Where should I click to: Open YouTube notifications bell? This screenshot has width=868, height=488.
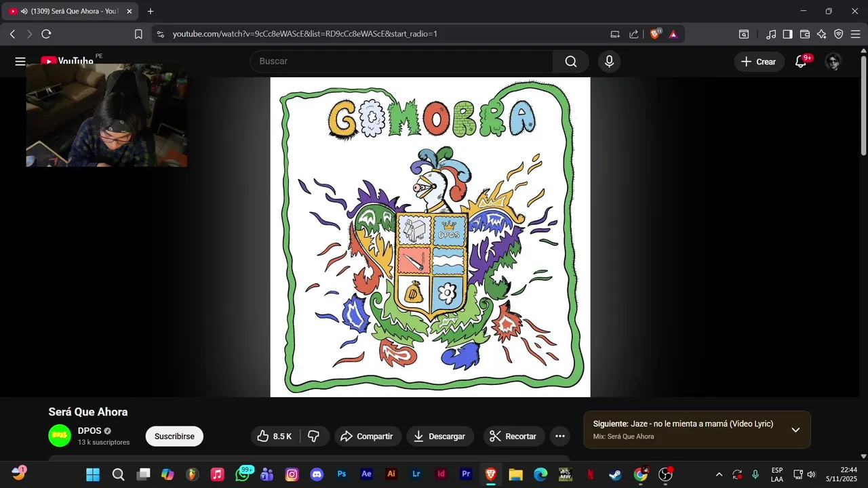click(x=801, y=62)
